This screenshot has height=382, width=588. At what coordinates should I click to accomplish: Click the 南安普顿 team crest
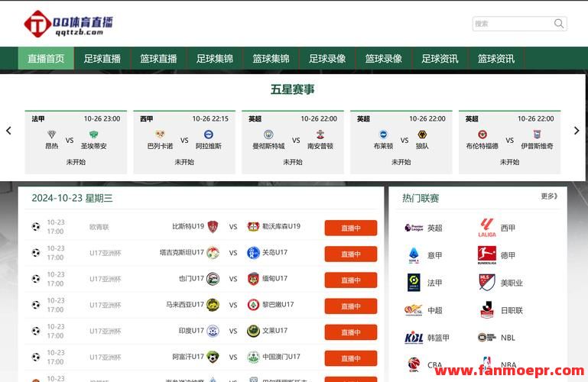[x=320, y=134]
